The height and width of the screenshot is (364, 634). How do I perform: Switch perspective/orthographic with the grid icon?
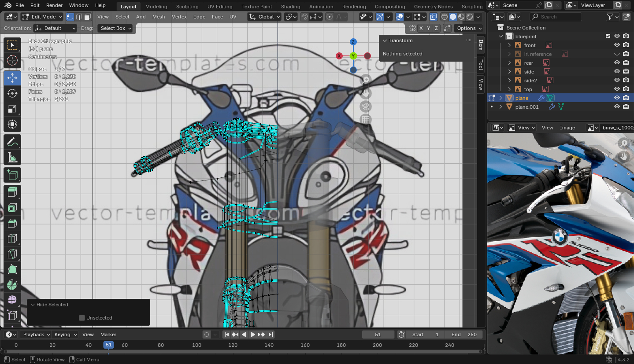click(365, 120)
